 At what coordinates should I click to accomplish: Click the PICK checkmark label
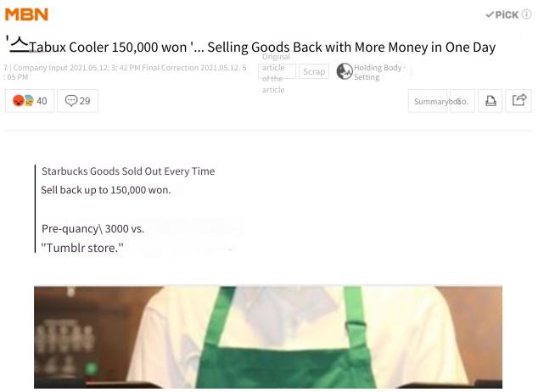(502, 14)
